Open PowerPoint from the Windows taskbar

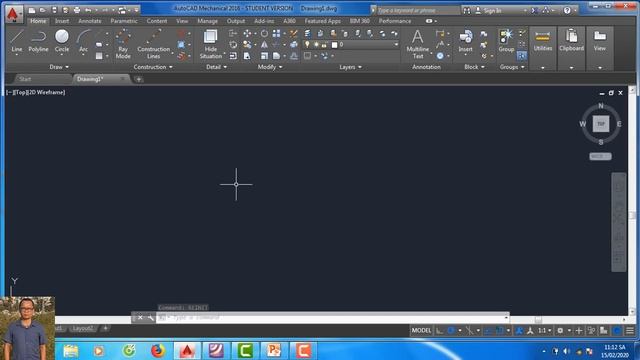(273, 351)
